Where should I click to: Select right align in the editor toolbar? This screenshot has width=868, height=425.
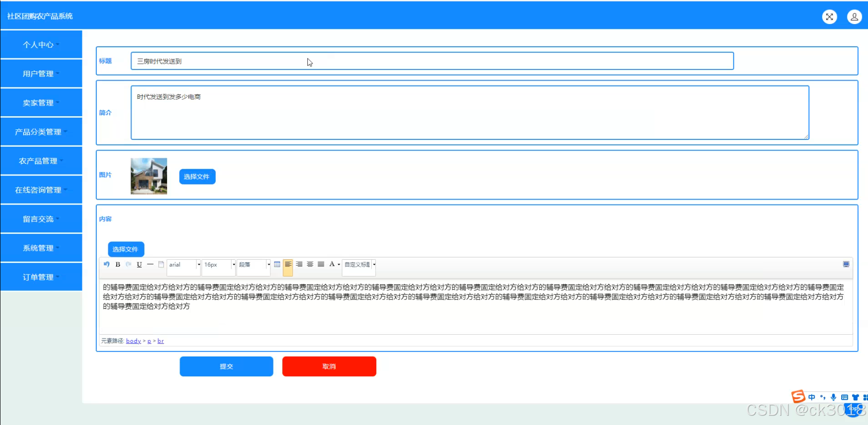point(299,264)
